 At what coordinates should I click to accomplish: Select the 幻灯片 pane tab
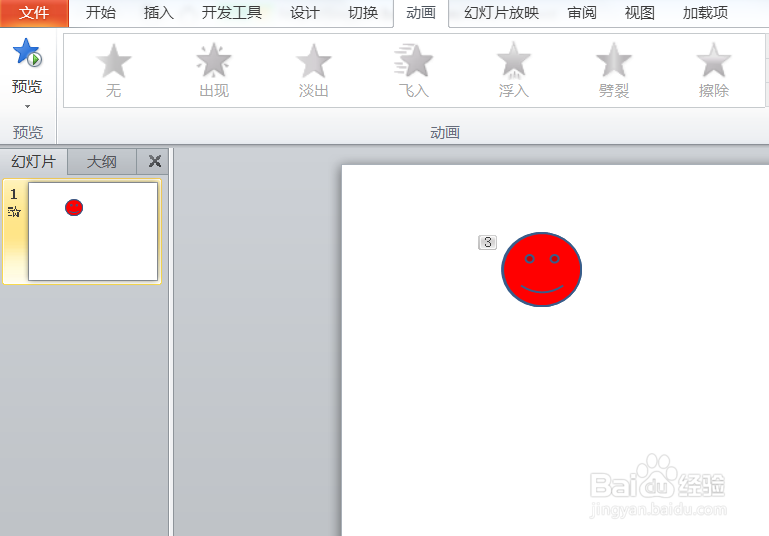(x=33, y=161)
